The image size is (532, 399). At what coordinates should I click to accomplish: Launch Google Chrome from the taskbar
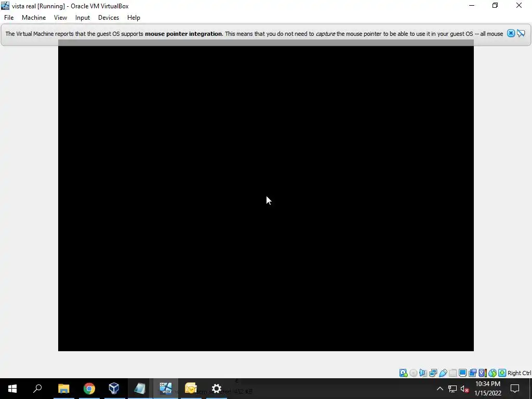click(89, 389)
